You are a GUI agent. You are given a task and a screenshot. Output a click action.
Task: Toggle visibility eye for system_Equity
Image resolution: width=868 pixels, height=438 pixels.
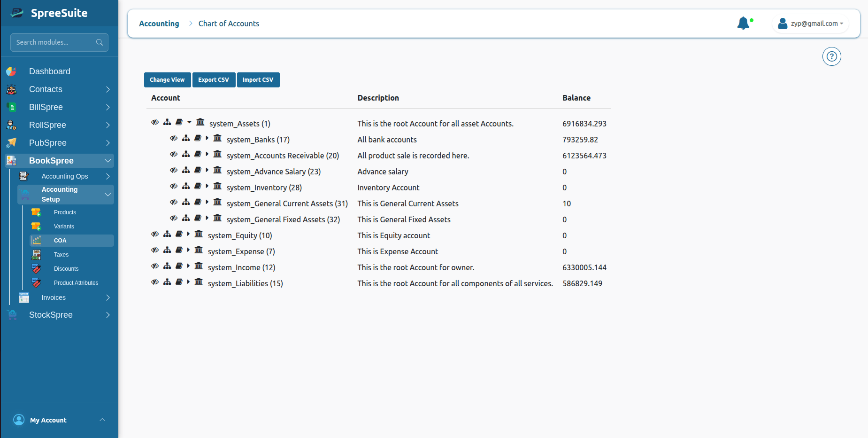(x=155, y=234)
